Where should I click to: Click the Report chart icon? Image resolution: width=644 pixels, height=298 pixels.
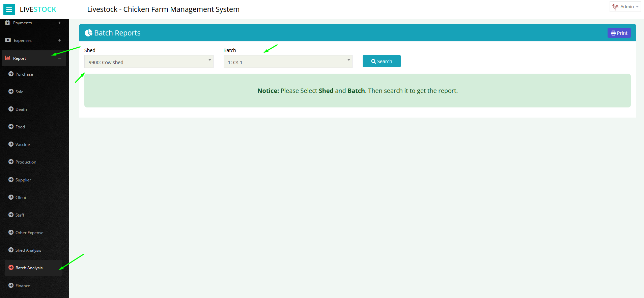click(8, 58)
